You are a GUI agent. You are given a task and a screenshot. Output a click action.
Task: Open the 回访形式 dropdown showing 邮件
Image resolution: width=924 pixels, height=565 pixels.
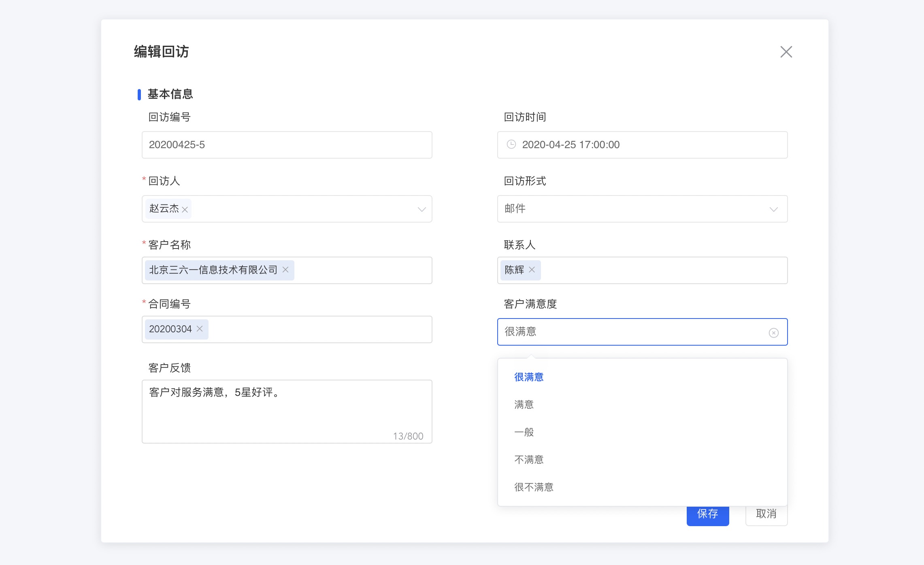(x=642, y=209)
